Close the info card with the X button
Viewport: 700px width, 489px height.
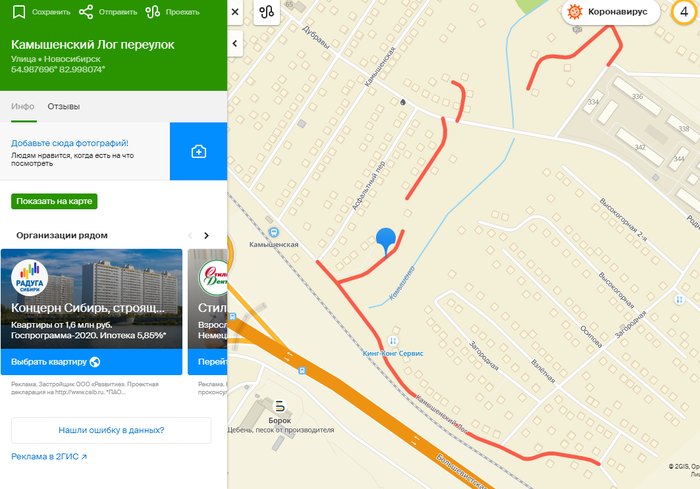235,12
